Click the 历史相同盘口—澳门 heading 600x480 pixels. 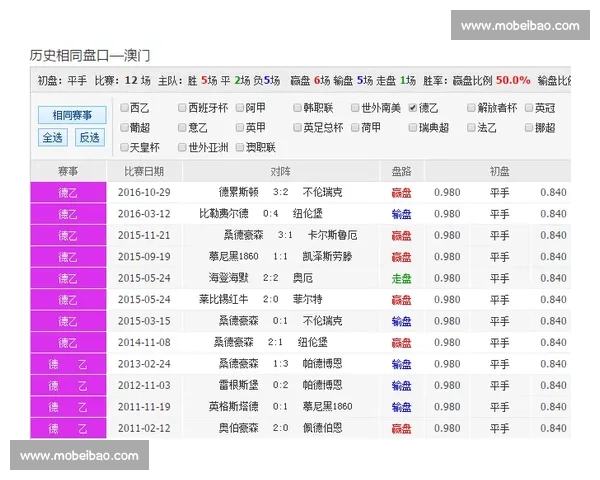pos(90,56)
